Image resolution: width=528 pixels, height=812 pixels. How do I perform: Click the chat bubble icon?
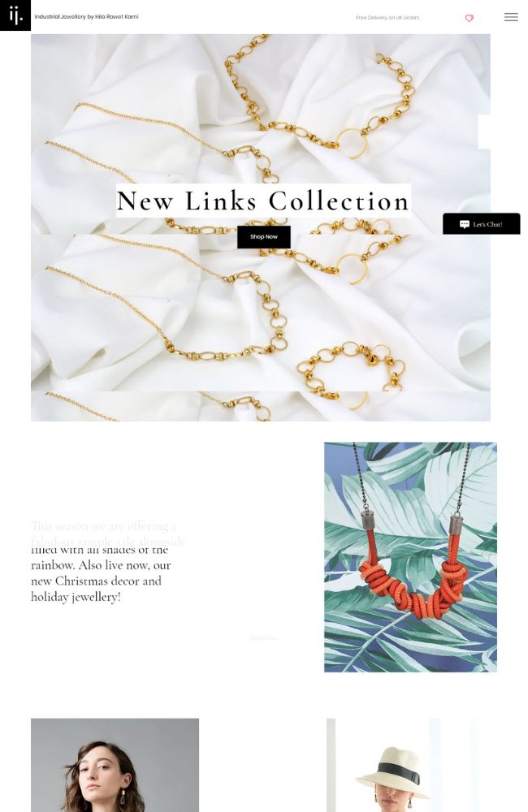(x=465, y=224)
